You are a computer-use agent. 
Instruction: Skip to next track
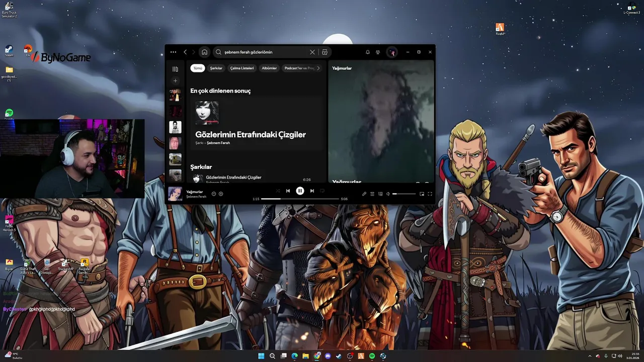coord(312,191)
